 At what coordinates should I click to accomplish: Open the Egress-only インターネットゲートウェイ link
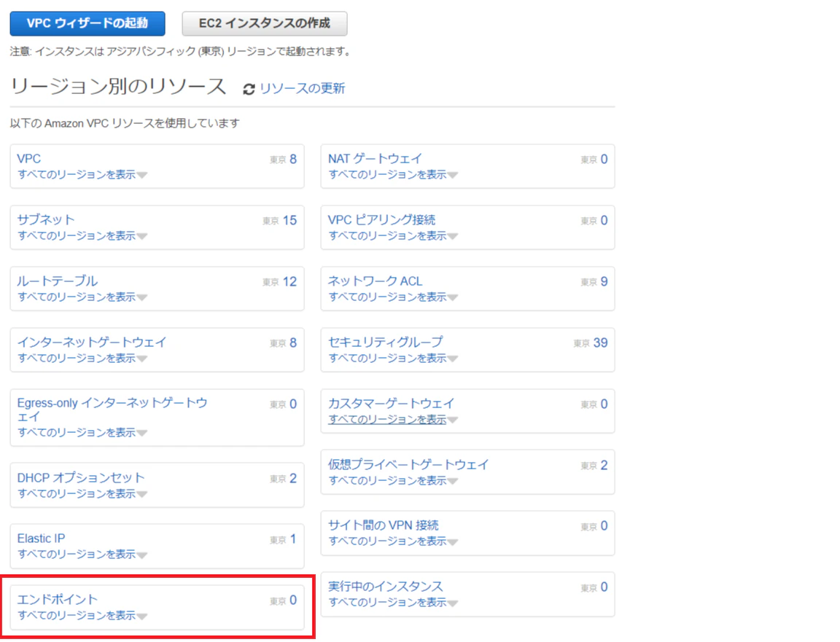click(x=112, y=410)
